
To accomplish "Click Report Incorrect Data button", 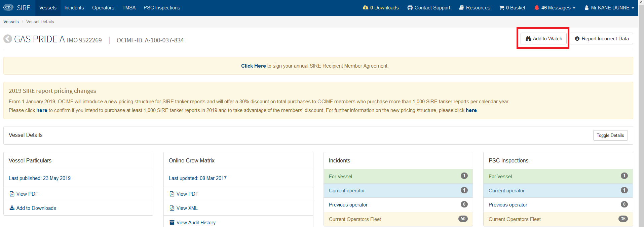I will point(601,39).
